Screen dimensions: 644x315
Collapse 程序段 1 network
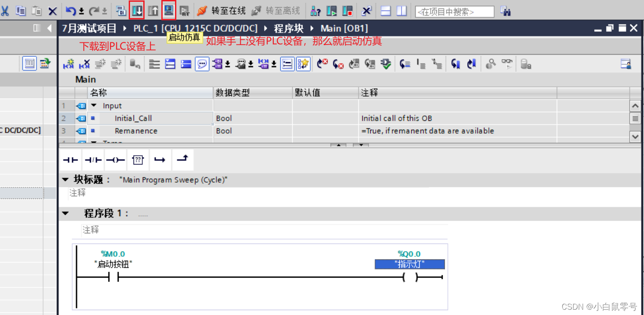(65, 214)
